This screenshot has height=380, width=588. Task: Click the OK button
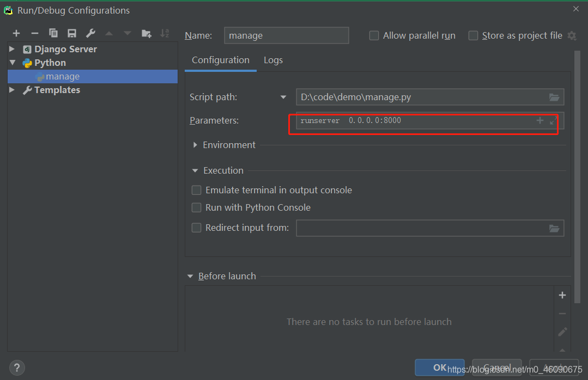point(439,367)
